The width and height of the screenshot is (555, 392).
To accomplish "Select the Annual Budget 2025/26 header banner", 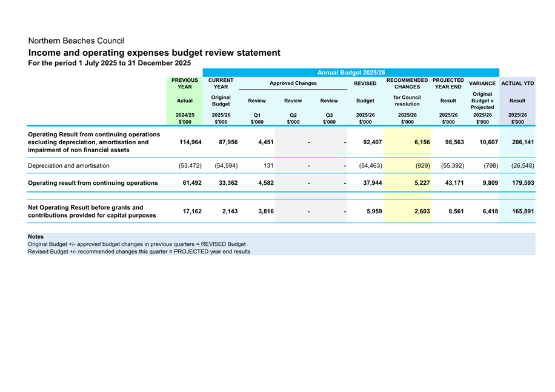I will tap(351, 73).
